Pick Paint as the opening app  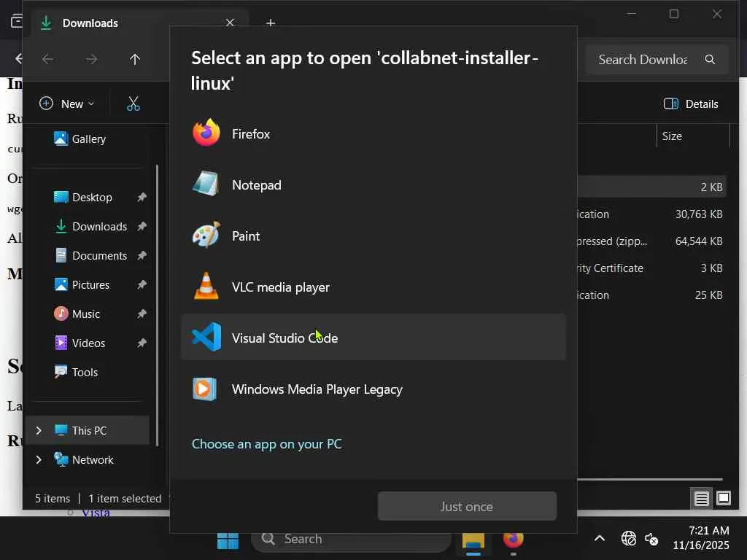coord(373,236)
